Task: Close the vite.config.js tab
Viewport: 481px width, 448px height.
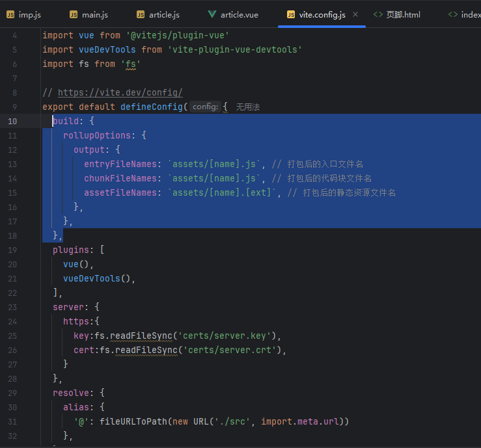Action: click(x=355, y=14)
